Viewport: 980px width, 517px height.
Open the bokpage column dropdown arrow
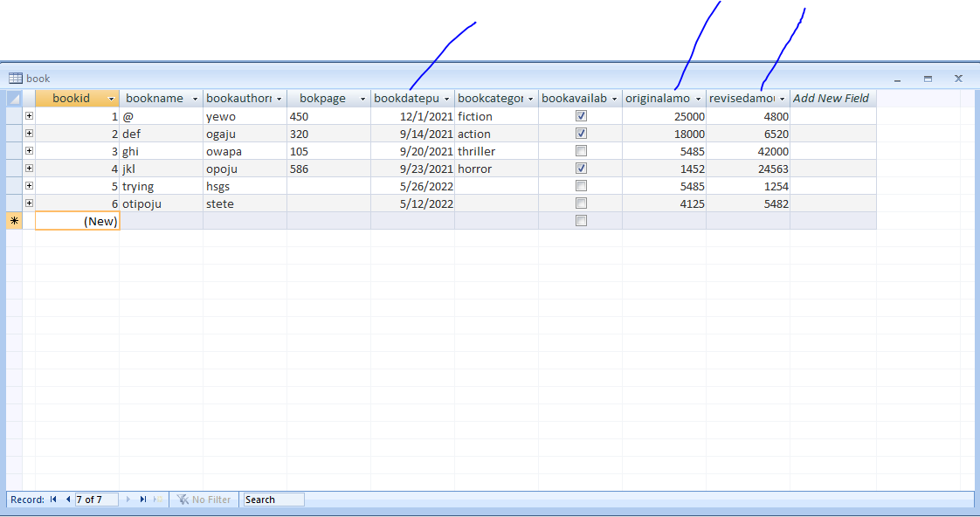(362, 99)
